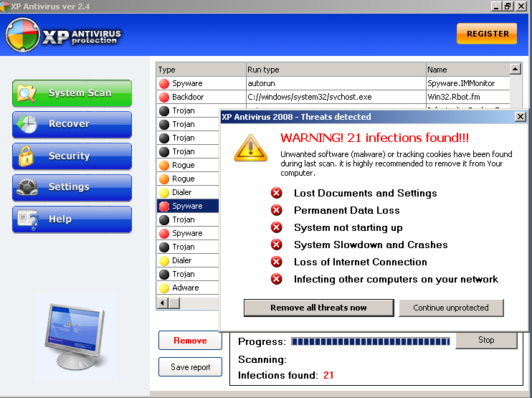Click the svchost.exe path cell
The width and height of the screenshot is (532, 398).
coord(336,97)
